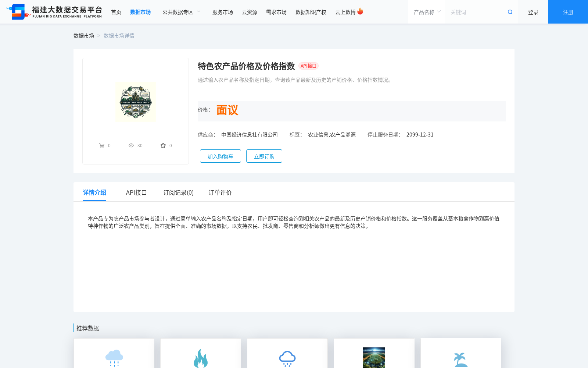The image size is (588, 368).
Task: Open the blue flame recommended data card
Action: [x=201, y=353]
